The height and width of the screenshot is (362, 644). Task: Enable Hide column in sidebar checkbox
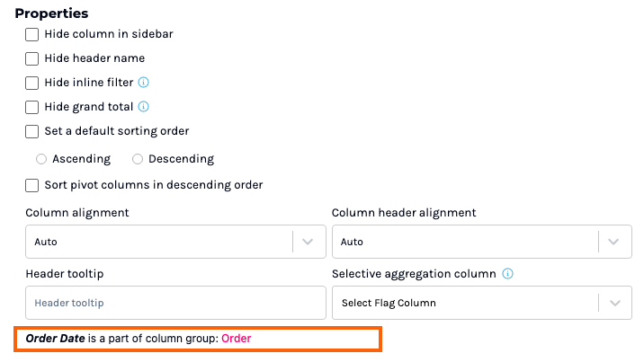(32, 34)
